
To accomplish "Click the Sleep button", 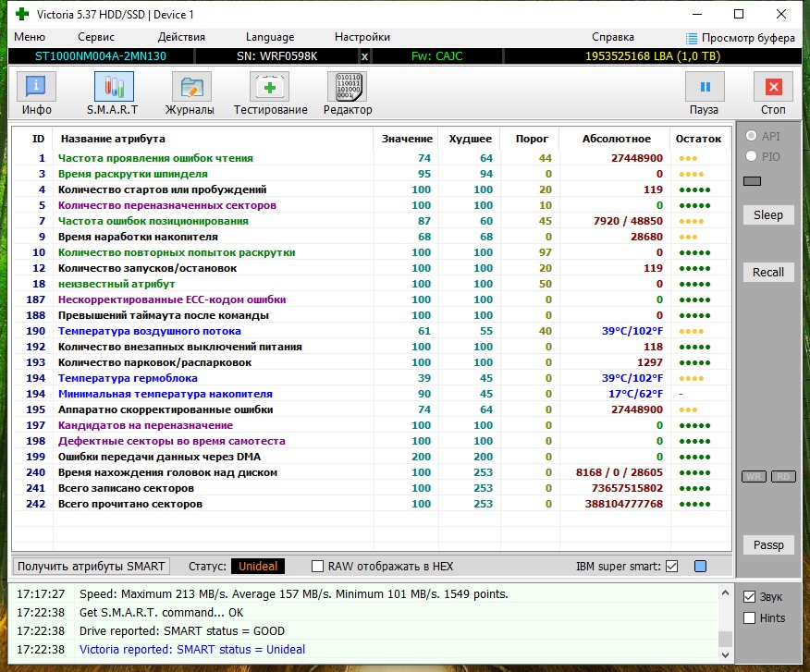I will [x=768, y=214].
